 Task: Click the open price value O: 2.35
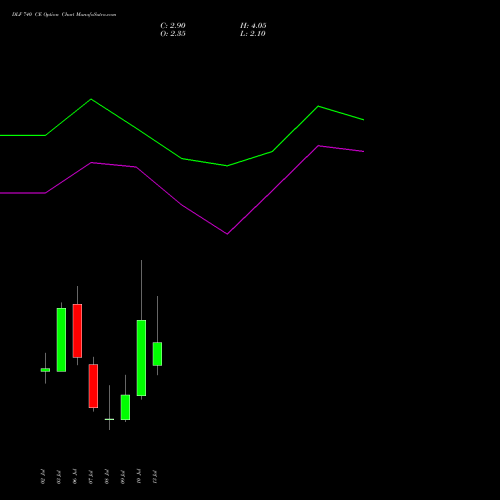coord(173,34)
